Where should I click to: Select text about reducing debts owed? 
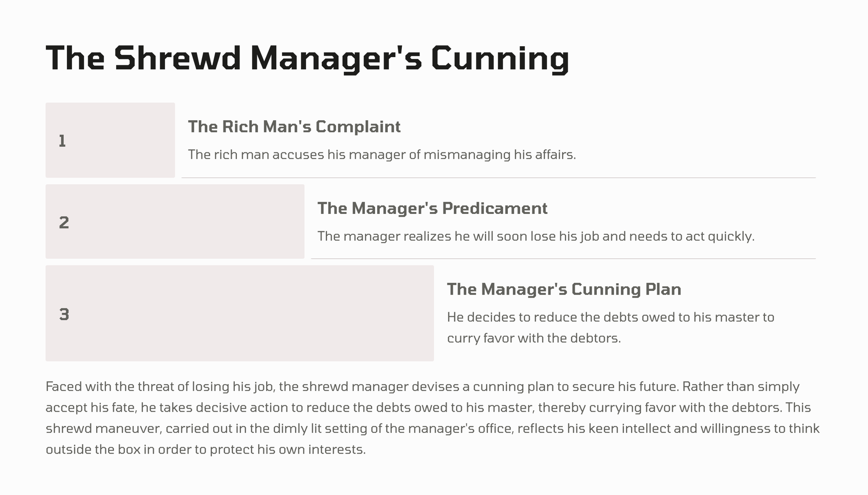[x=610, y=317]
